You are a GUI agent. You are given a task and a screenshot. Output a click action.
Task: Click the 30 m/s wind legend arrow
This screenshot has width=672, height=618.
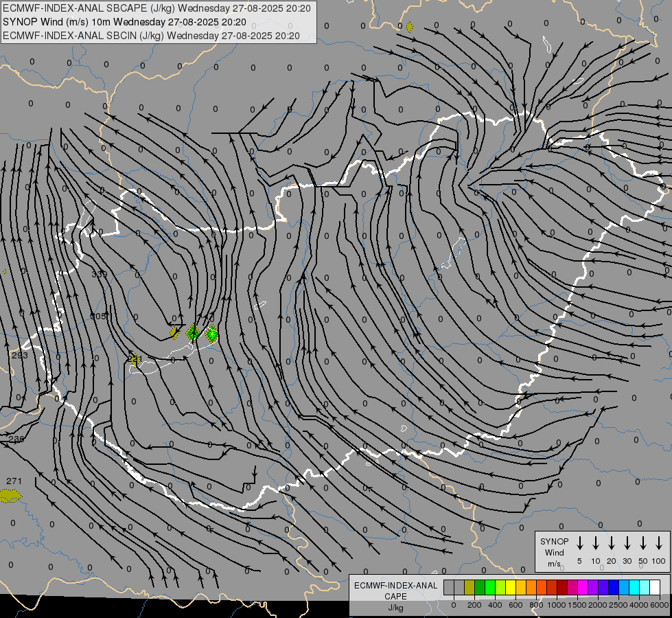627,543
